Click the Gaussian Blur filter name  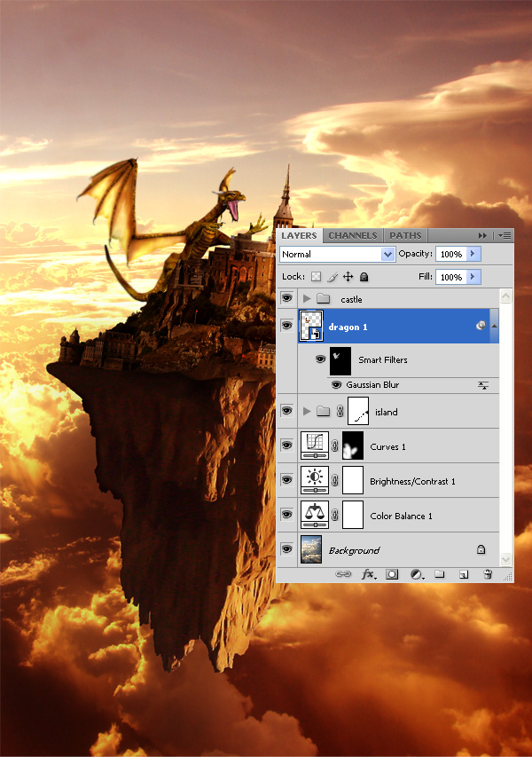tap(372, 385)
